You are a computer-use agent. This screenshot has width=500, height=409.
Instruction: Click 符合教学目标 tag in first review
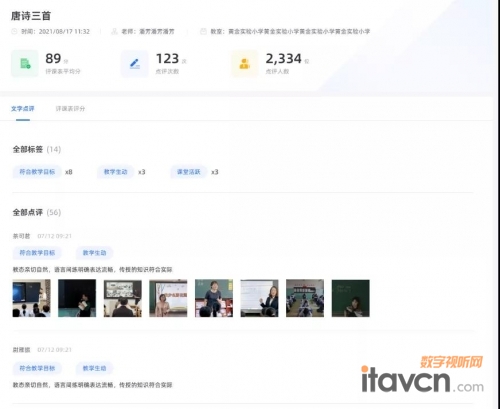[37, 253]
